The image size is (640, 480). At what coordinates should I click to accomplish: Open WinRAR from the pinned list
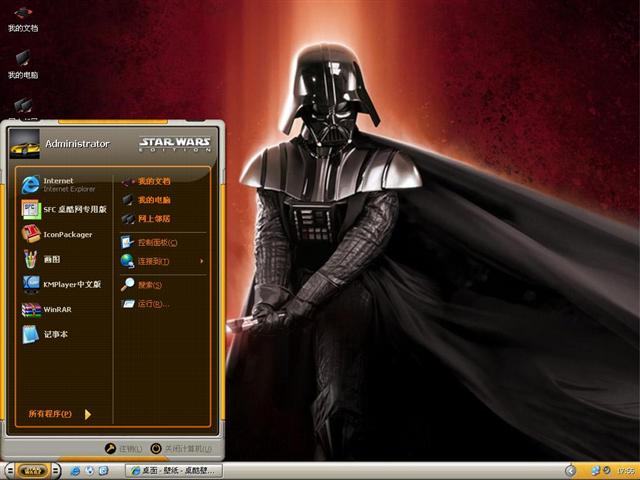click(47, 309)
